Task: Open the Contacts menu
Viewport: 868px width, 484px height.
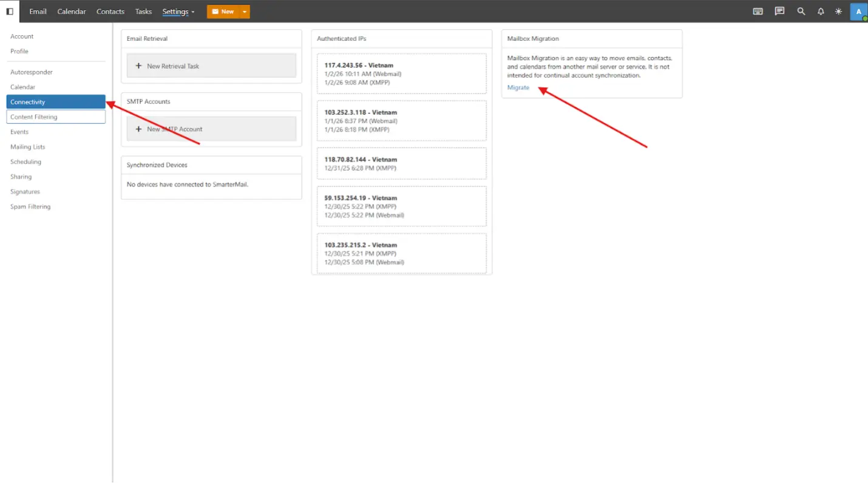Action: [x=110, y=12]
